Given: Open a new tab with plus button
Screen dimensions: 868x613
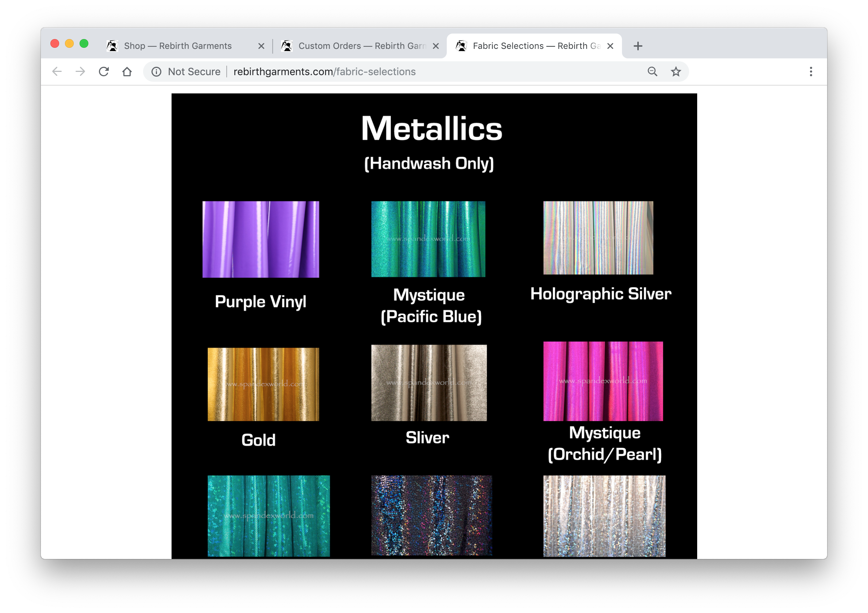Looking at the screenshot, I should point(638,46).
